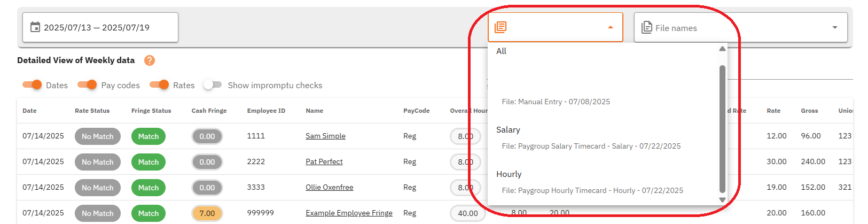Click the orange paygroup list icon
868x224 pixels.
501,27
